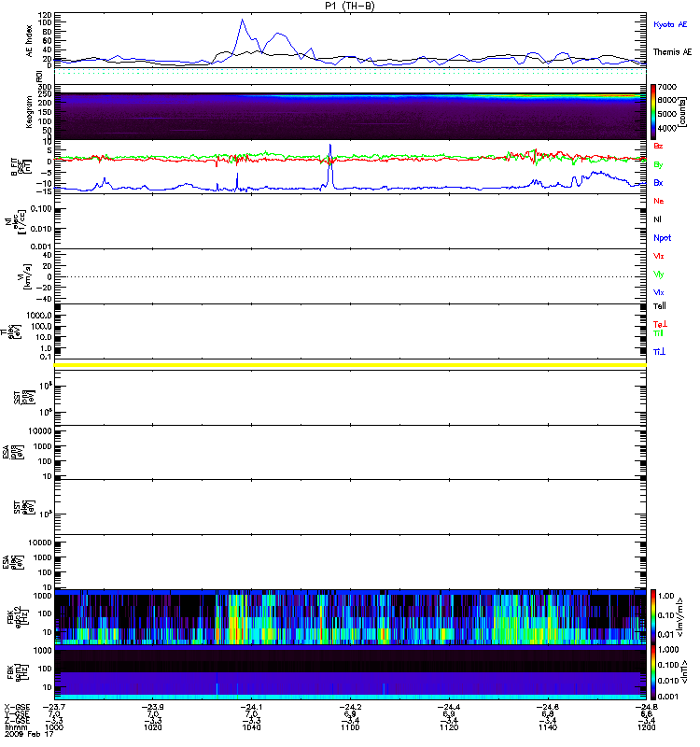The height and width of the screenshot is (747, 700).
Task: Select the blue Ti perpendicular legend label
Action: click(x=659, y=352)
